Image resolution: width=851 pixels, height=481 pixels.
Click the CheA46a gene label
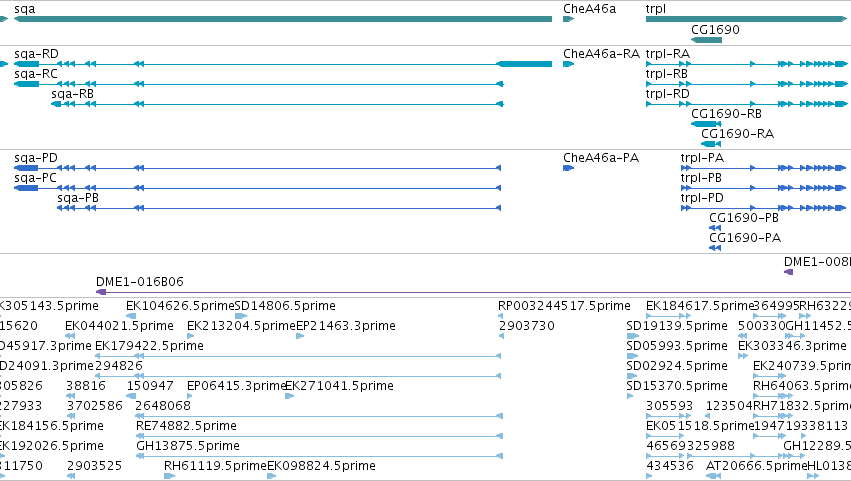589,9
